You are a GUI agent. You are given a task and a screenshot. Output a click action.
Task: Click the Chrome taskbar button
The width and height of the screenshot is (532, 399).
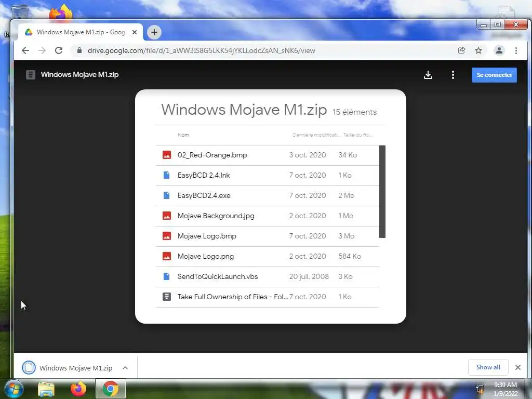(x=111, y=389)
